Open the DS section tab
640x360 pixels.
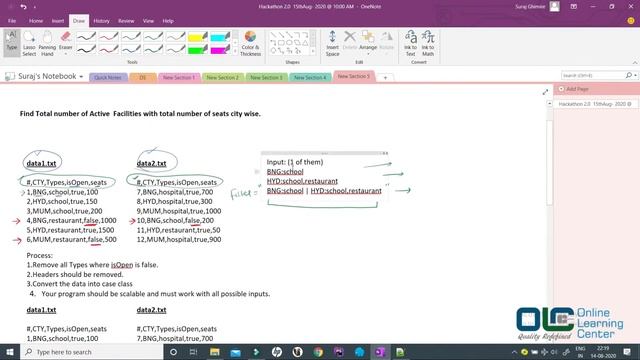(143, 78)
